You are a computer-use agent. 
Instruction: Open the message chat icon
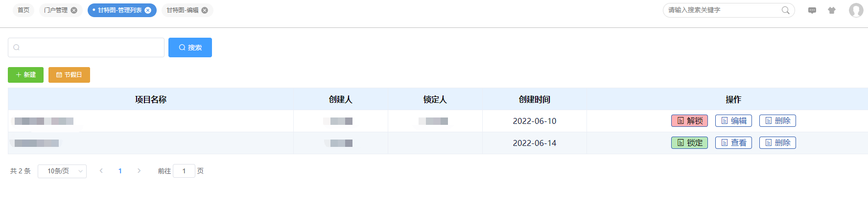coord(812,10)
